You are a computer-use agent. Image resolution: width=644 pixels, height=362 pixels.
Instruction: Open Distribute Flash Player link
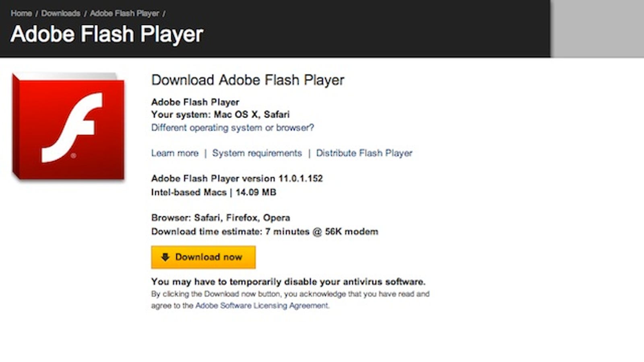click(x=364, y=153)
